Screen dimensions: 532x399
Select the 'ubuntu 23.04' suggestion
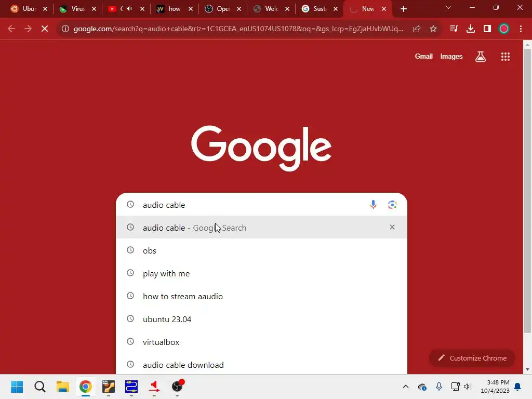coord(261,319)
